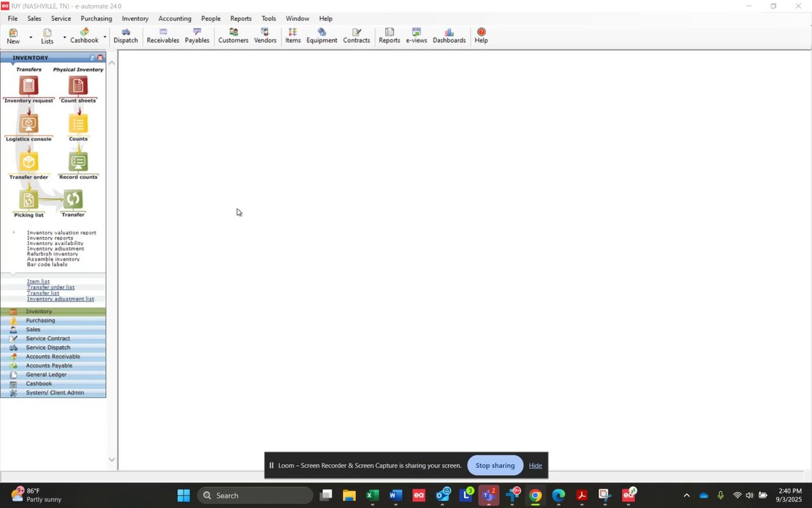Click the Help toolbar icon

[481, 36]
